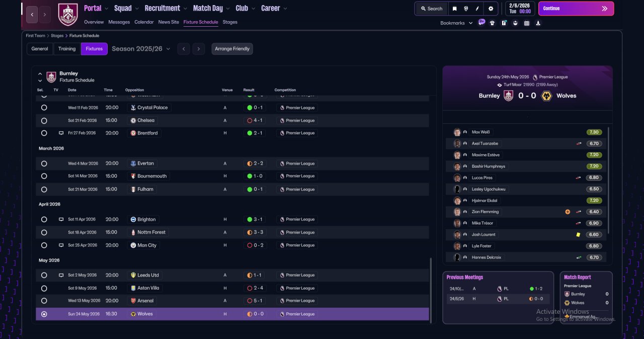Image resolution: width=644 pixels, height=339 pixels.
Task: Open the globe world icon
Action: coord(466,9)
